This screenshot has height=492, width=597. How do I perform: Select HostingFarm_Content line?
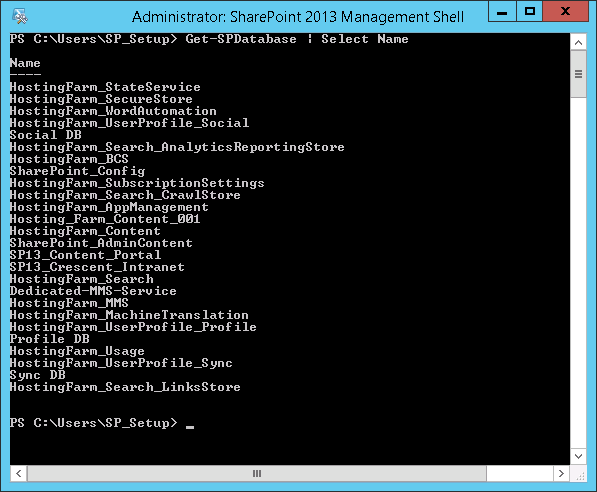85,231
